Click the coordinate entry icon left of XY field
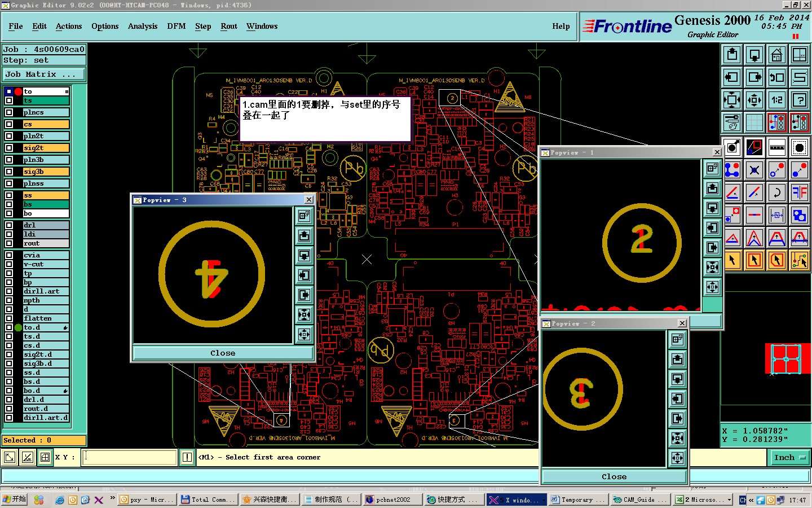812x508 pixels. click(x=45, y=457)
